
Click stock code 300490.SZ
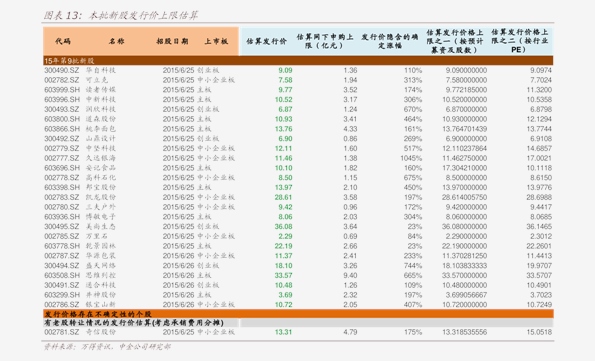pos(61,70)
